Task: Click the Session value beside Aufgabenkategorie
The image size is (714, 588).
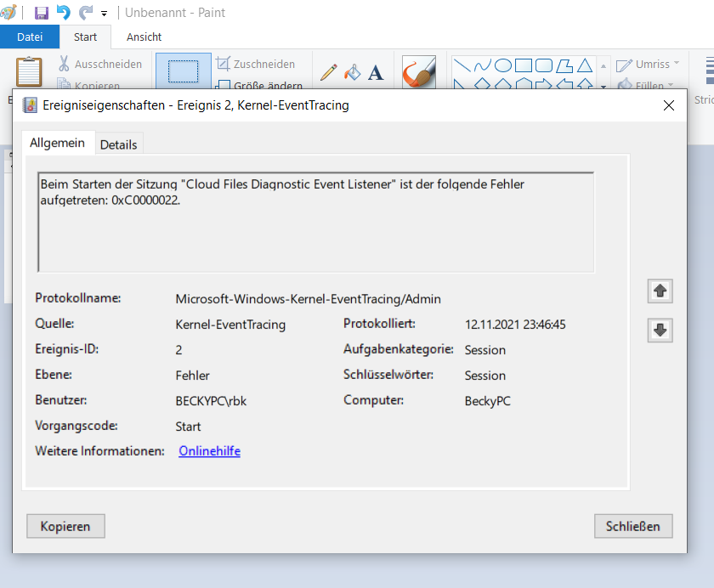Action: coord(485,350)
